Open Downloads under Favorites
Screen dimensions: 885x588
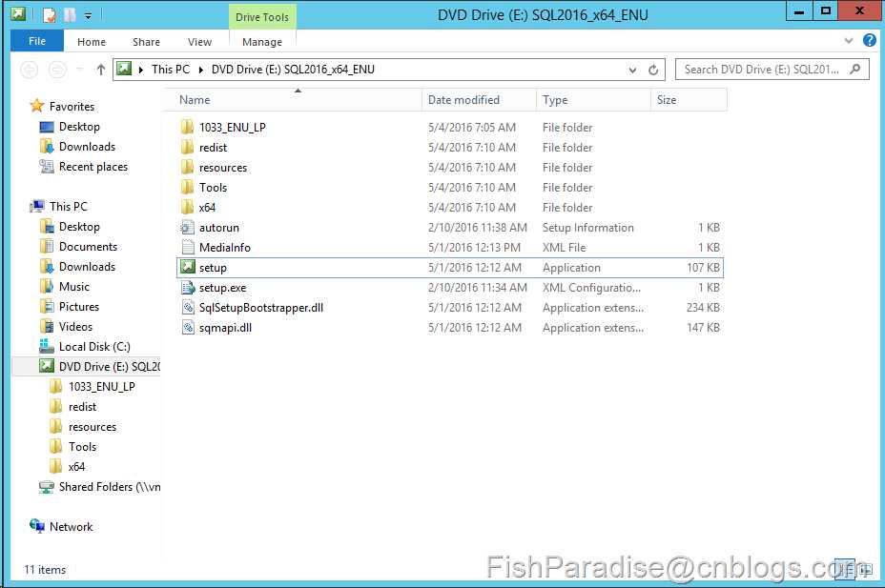(87, 147)
